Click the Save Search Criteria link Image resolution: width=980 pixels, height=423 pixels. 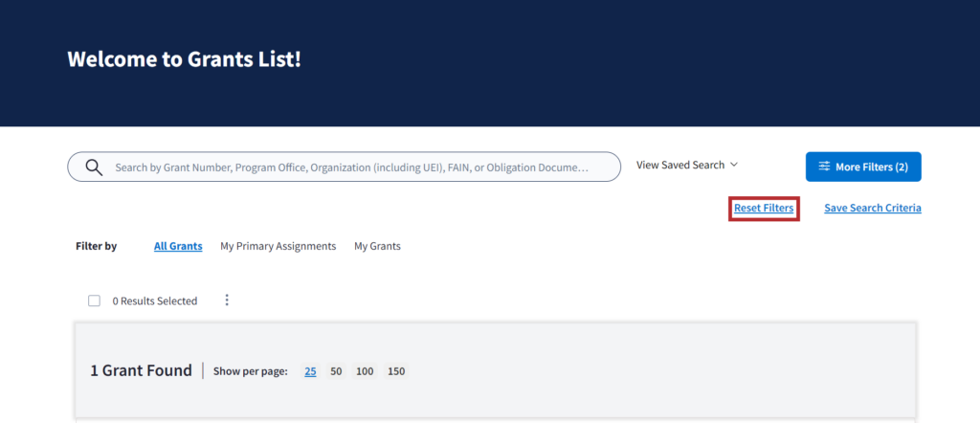point(872,208)
